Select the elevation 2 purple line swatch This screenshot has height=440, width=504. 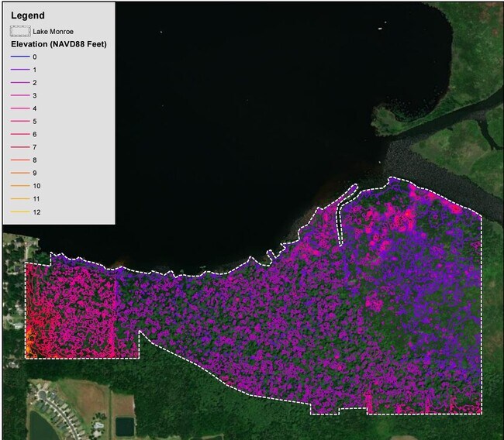[20, 82]
